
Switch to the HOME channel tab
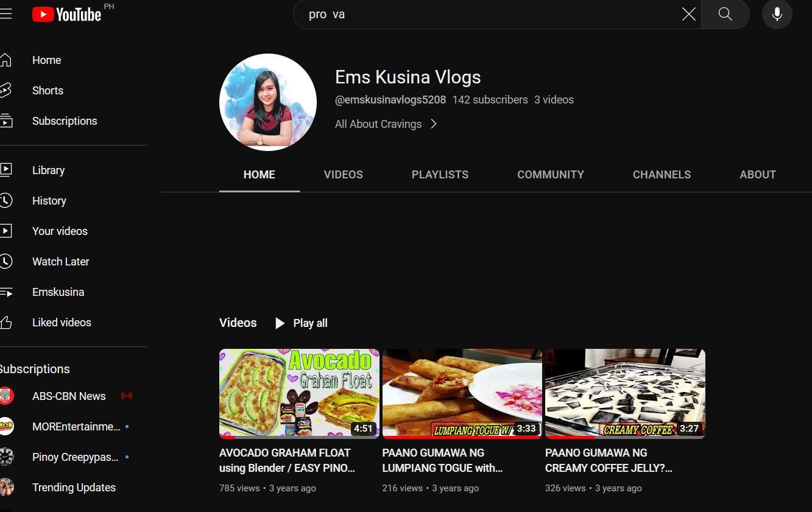(259, 175)
